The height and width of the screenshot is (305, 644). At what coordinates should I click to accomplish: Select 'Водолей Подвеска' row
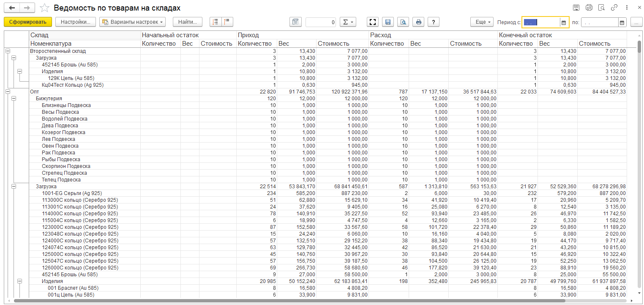click(328, 119)
